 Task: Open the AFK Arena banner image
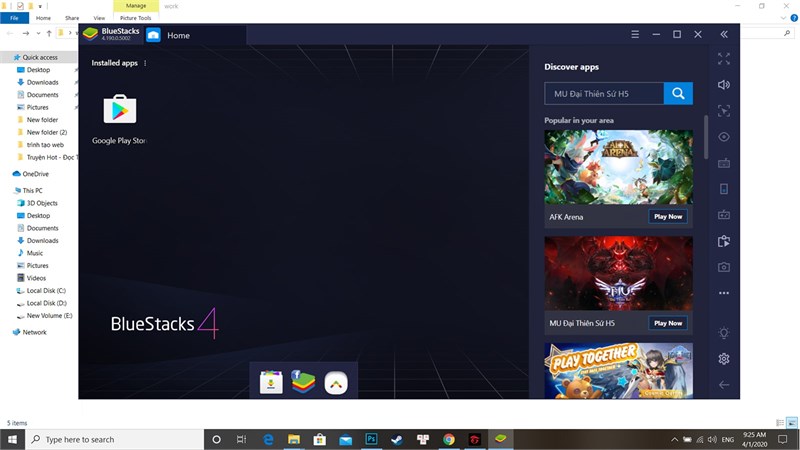click(618, 167)
